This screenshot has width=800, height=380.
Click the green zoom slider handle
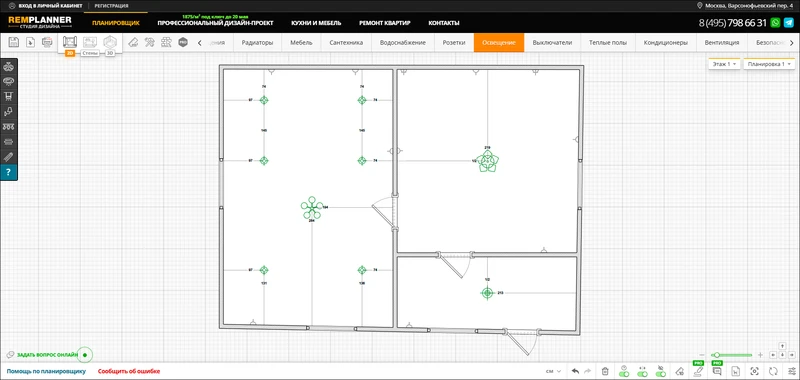point(717,354)
